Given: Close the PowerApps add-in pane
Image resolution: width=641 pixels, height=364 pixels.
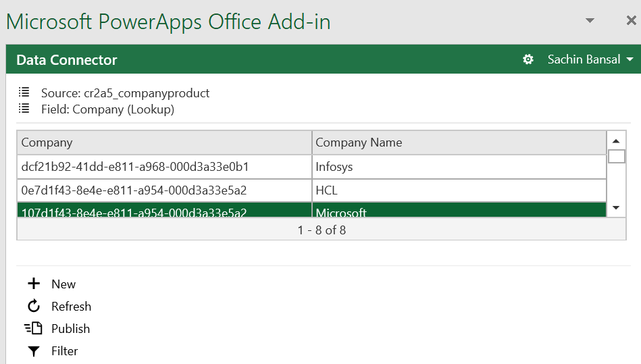Looking at the screenshot, I should pyautogui.click(x=631, y=21).
